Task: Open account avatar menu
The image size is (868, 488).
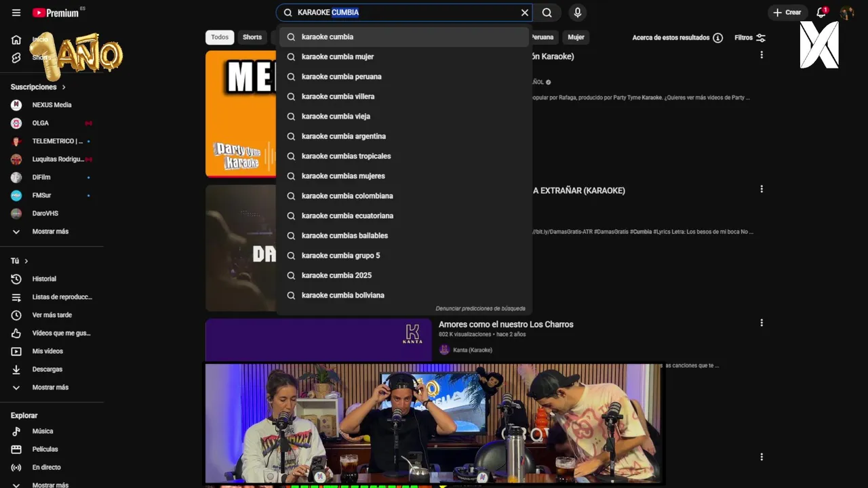Action: click(846, 12)
